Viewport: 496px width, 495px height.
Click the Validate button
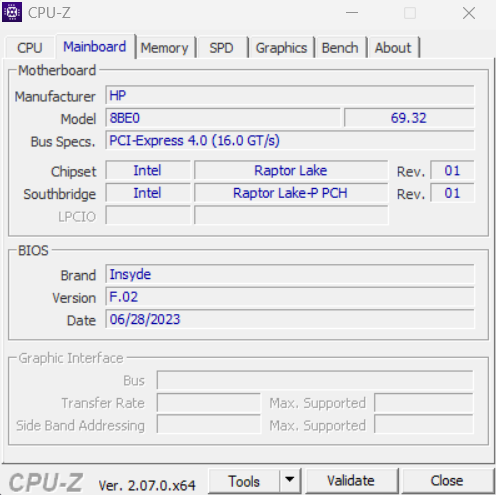[351, 480]
